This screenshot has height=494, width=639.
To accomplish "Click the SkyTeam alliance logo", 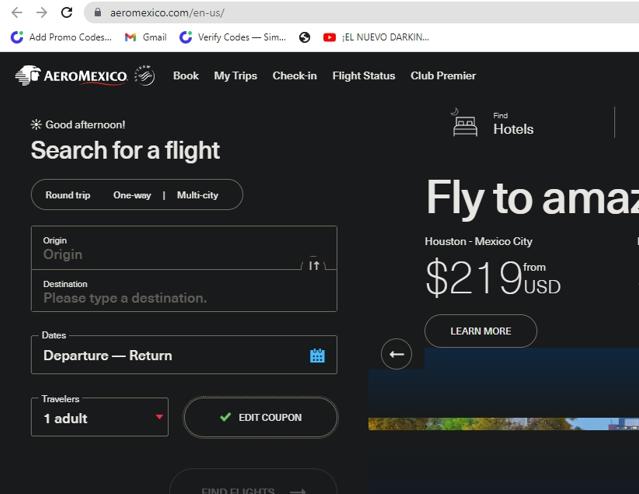I will pos(145,75).
